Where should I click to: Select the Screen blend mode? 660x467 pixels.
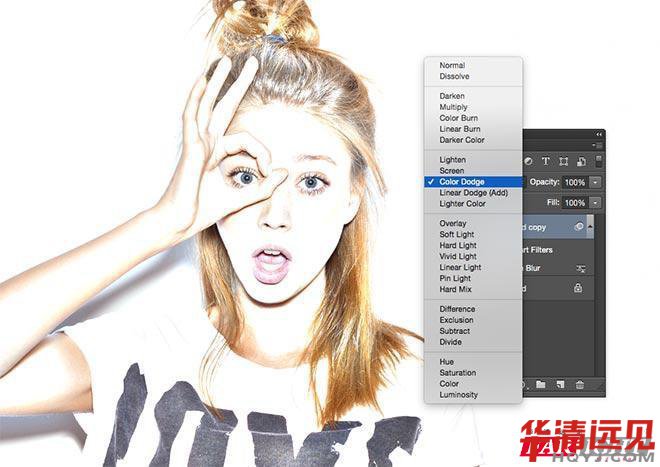451,171
